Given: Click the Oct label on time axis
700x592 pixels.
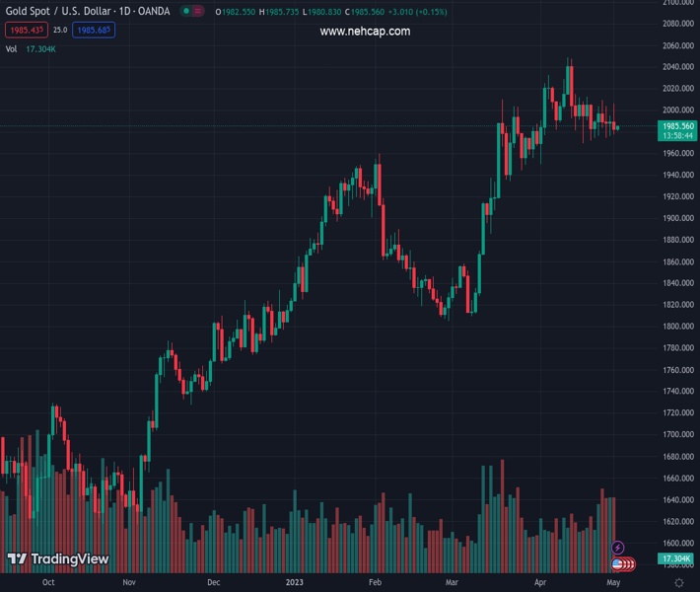Looking at the screenshot, I should 48,583.
